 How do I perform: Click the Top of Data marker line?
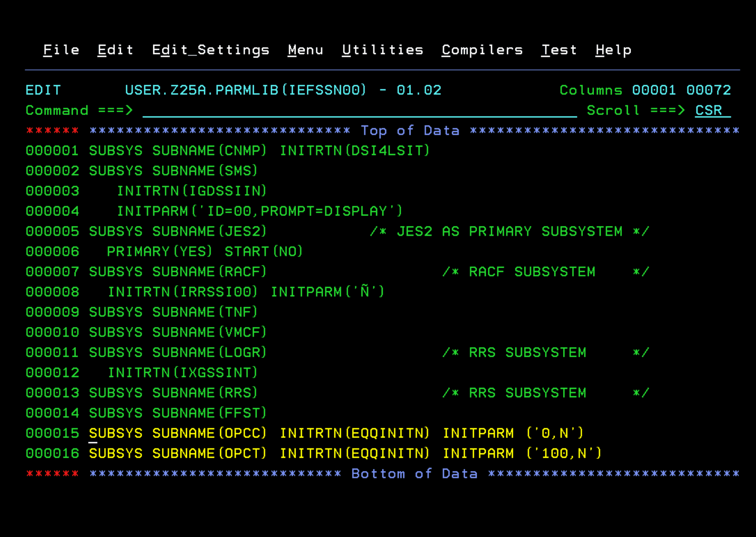pyautogui.click(x=410, y=131)
